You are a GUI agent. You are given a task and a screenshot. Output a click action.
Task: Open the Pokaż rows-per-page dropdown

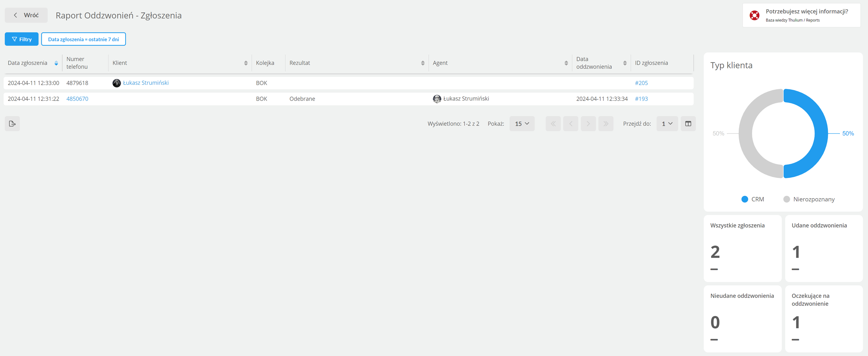(x=522, y=124)
